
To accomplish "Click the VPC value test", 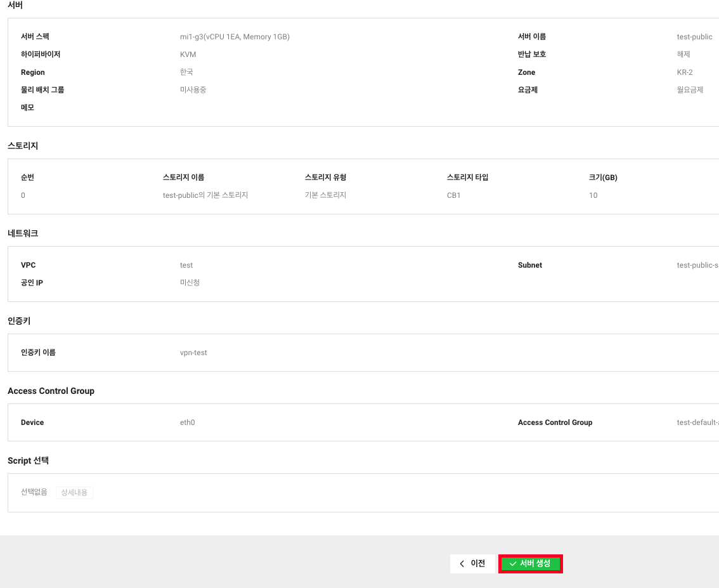I will 186,265.
